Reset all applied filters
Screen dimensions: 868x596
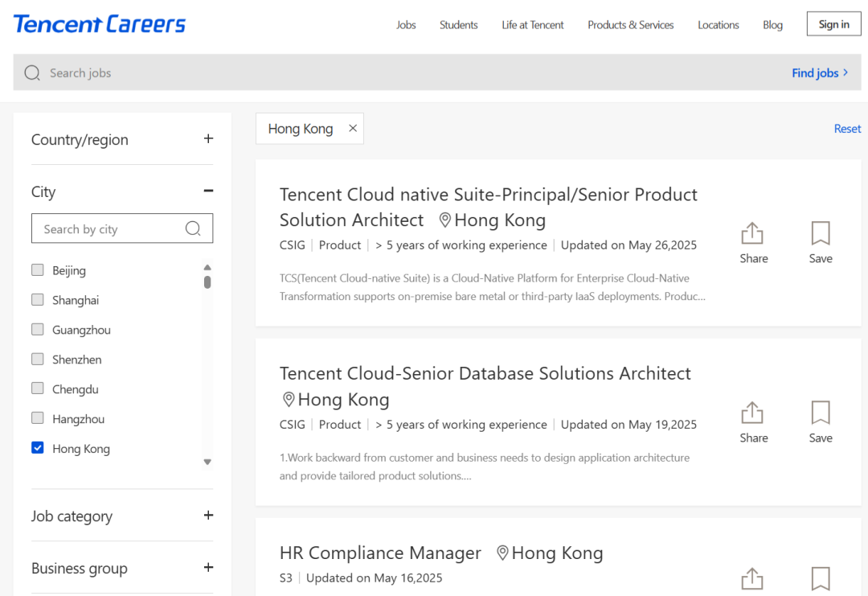pyautogui.click(x=848, y=129)
